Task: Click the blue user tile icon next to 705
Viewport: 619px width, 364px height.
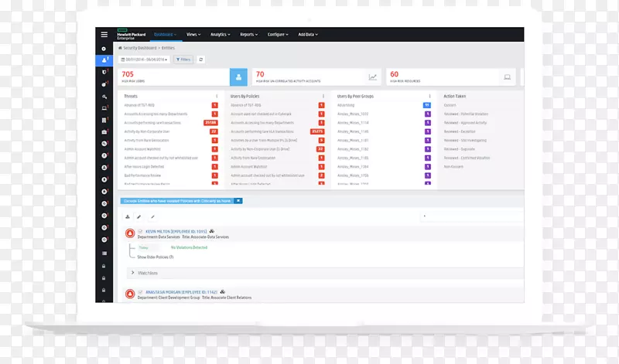Action: (x=238, y=77)
